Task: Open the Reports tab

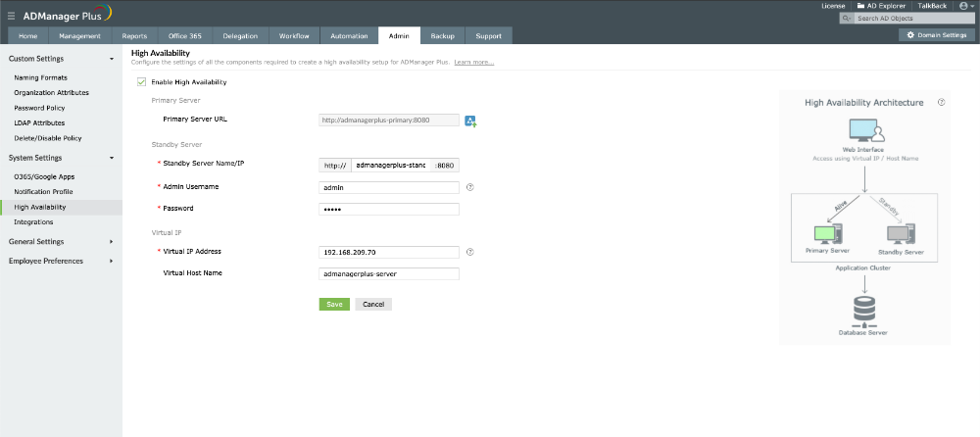Action: click(134, 35)
